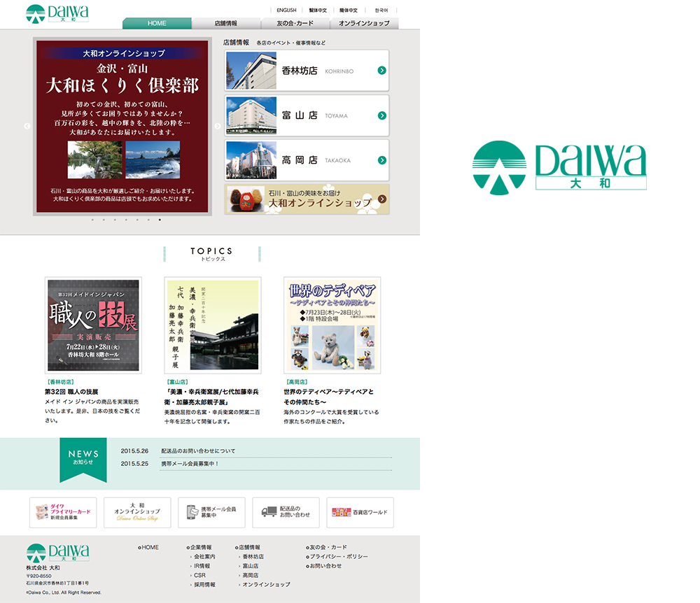Click the 第32回 職人の技展 headline

(x=71, y=392)
